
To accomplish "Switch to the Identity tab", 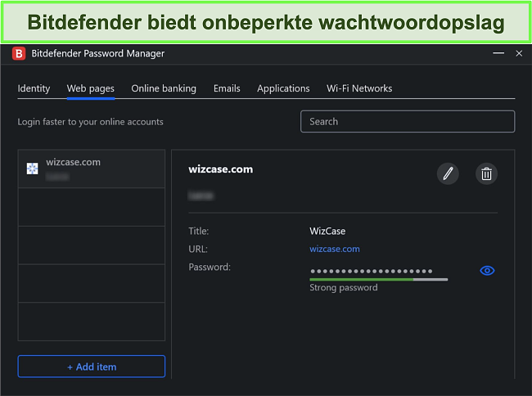I will [34, 88].
